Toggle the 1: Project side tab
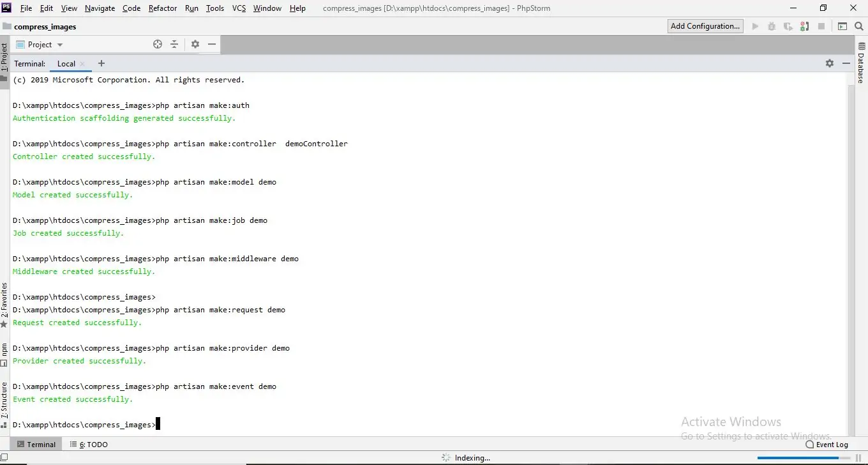The width and height of the screenshot is (868, 465). (4, 61)
